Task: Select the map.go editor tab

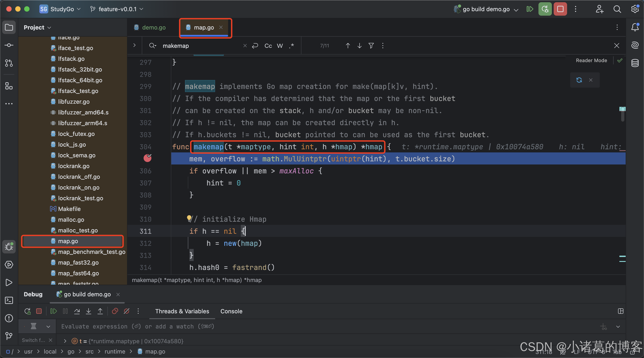Action: [x=203, y=27]
